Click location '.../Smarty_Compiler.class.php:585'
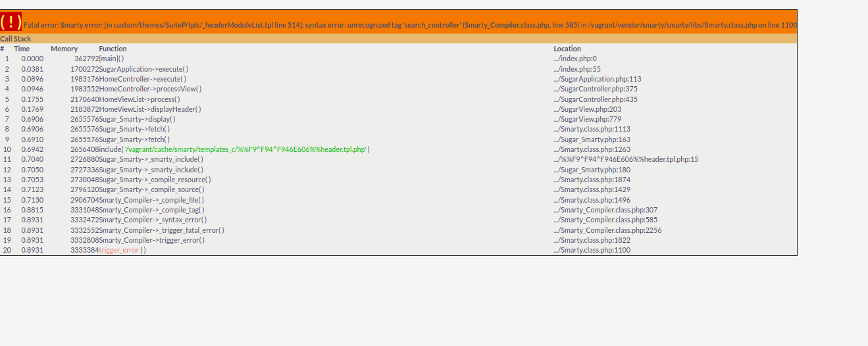 tap(605, 220)
